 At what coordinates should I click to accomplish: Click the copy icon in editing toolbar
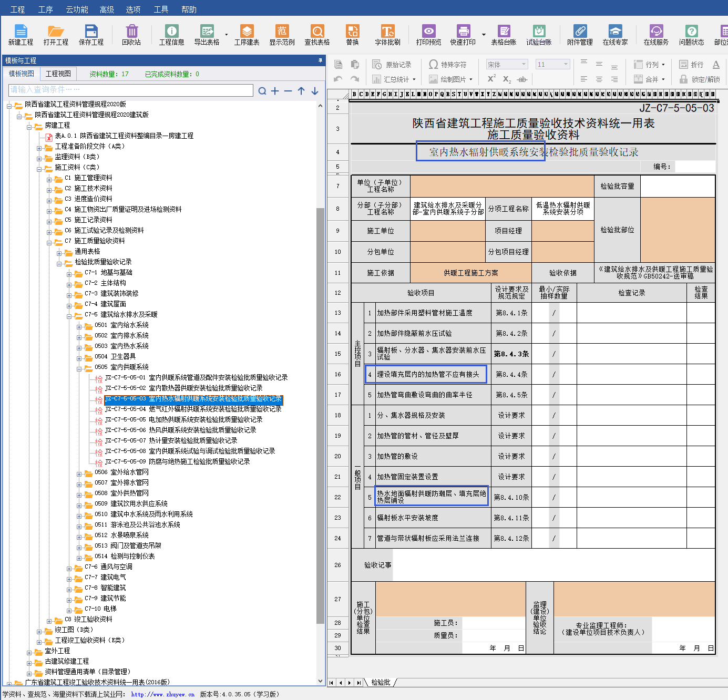pyautogui.click(x=339, y=65)
